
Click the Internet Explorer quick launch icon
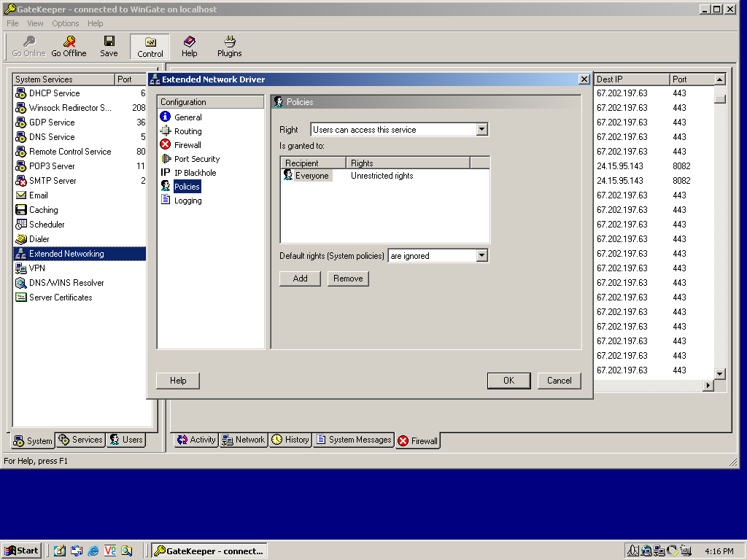93,551
